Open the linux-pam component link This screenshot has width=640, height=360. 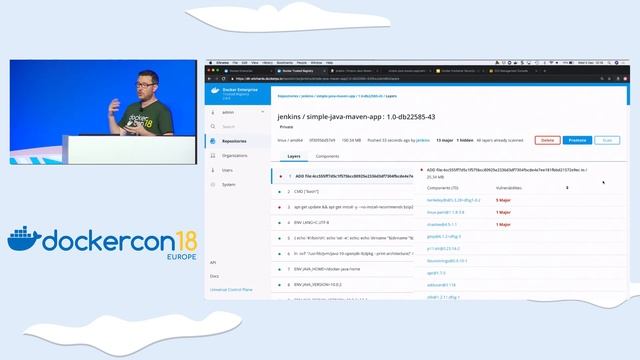coord(445,213)
